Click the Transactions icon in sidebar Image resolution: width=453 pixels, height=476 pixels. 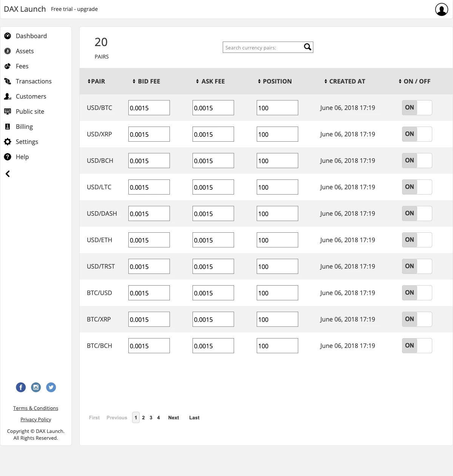tap(8, 81)
